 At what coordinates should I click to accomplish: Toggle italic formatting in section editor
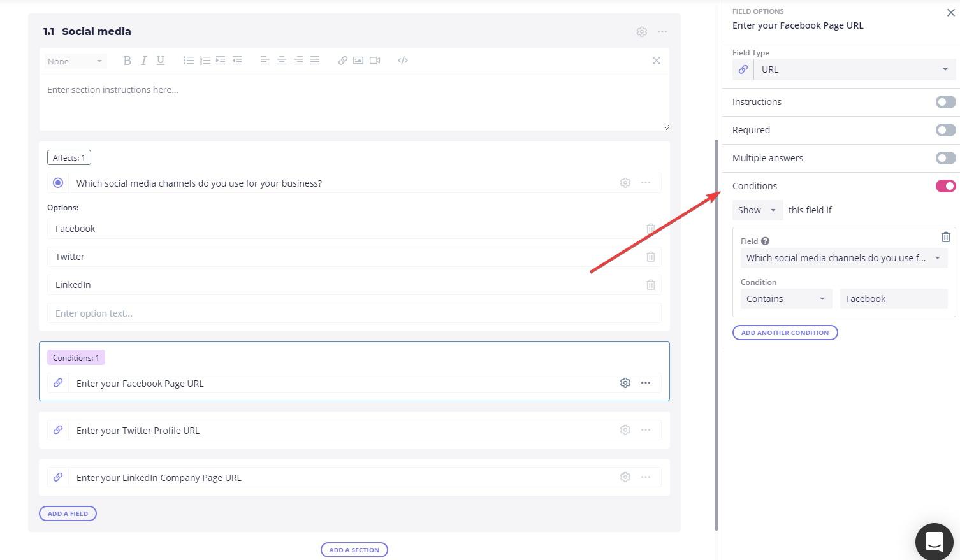(143, 61)
